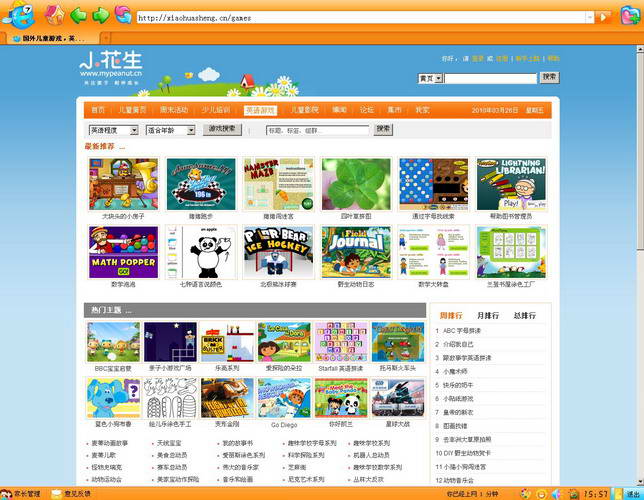Open the Go Diego theme icon
This screenshot has width=644, height=500.
(x=278, y=397)
